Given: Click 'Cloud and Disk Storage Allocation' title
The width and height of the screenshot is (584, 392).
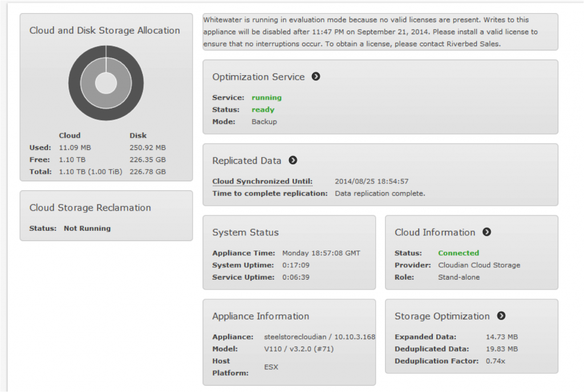Looking at the screenshot, I should [x=105, y=31].
